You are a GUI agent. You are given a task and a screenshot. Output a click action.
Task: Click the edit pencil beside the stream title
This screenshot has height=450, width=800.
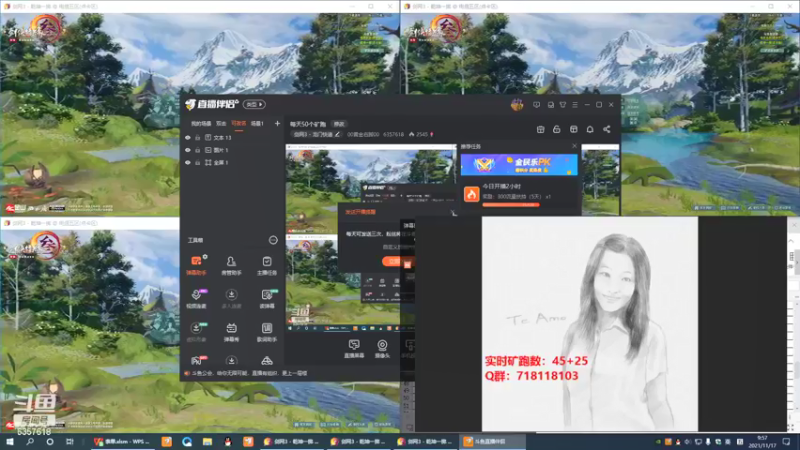[x=337, y=134]
